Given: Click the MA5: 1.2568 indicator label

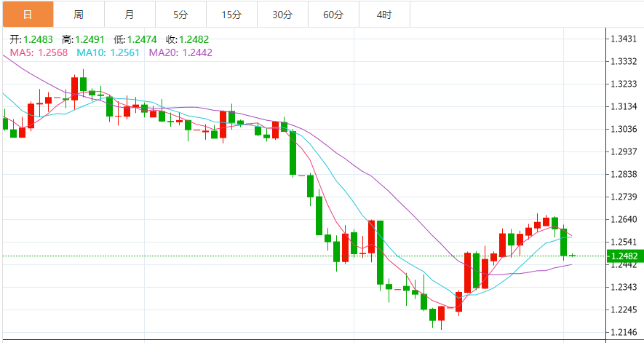Looking at the screenshot, I should [x=39, y=52].
